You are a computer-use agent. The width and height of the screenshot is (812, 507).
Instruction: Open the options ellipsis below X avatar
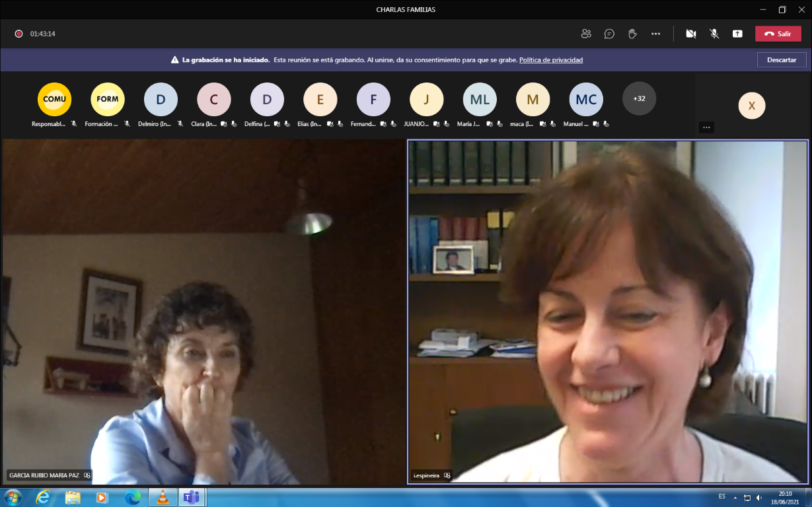[x=706, y=127]
